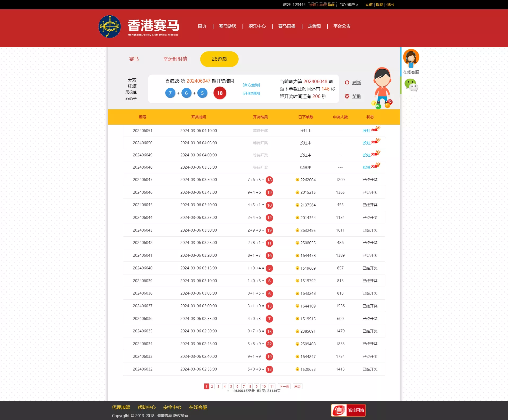Click the 火爆 fire icon on row 202406051
The height and width of the screenshot is (420, 508).
coord(377,129)
